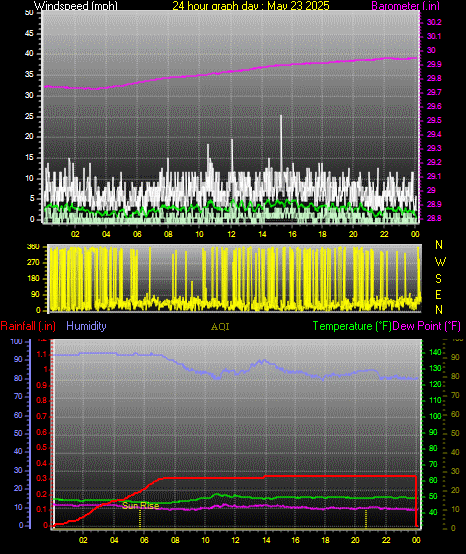Click the "30.1" barometer axis value
The width and height of the screenshot is (466, 554).
pyautogui.click(x=434, y=36)
